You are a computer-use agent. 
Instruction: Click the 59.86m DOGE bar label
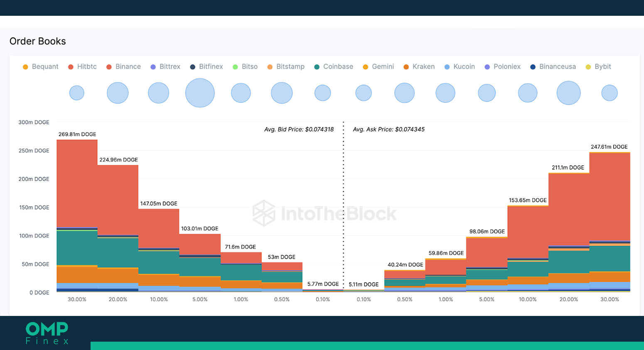[446, 253]
